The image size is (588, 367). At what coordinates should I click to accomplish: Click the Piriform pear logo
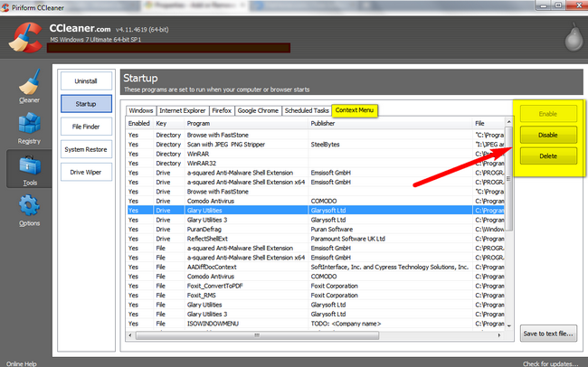click(x=574, y=37)
